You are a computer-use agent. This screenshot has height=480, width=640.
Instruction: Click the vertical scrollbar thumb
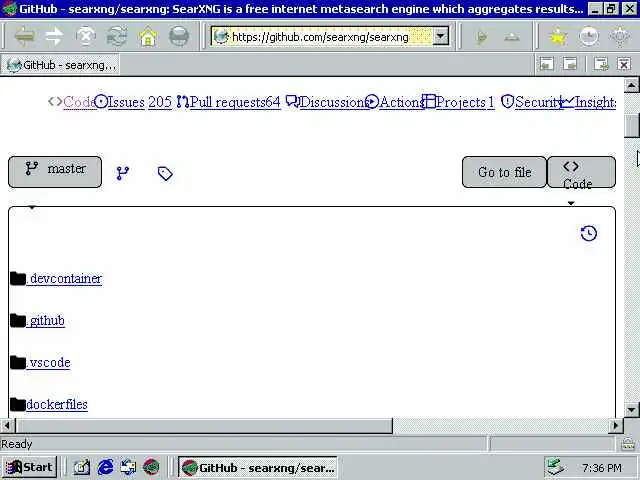(x=631, y=125)
